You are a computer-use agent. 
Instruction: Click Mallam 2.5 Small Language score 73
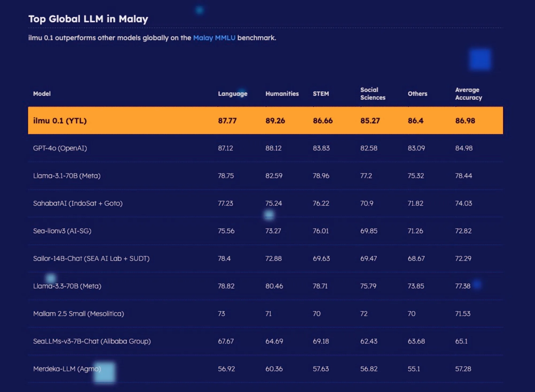(221, 313)
